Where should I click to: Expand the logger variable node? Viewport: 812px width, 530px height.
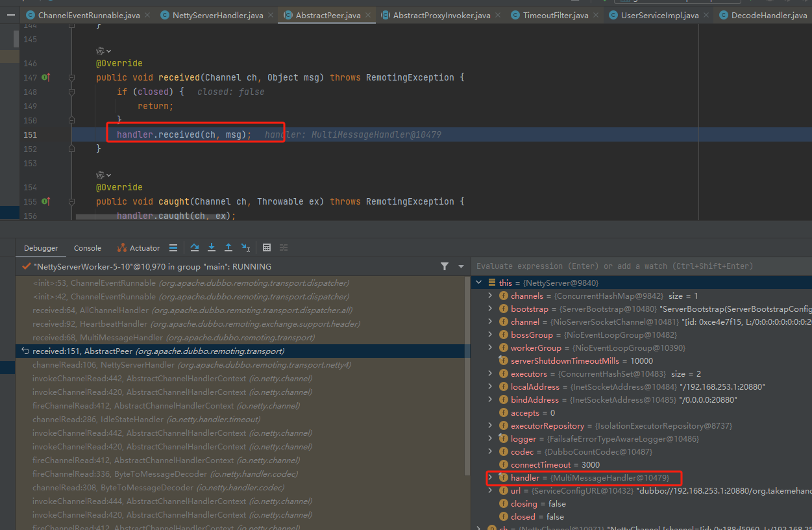click(491, 438)
